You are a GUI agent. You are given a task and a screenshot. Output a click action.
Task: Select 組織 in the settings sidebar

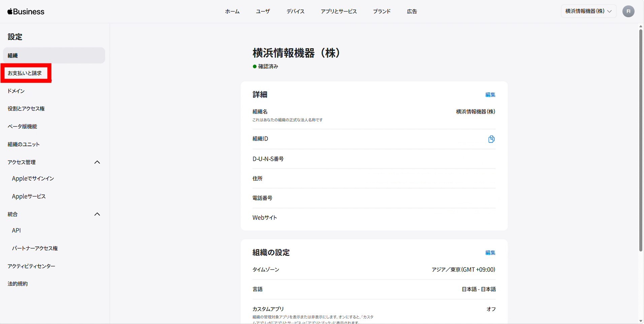click(54, 55)
